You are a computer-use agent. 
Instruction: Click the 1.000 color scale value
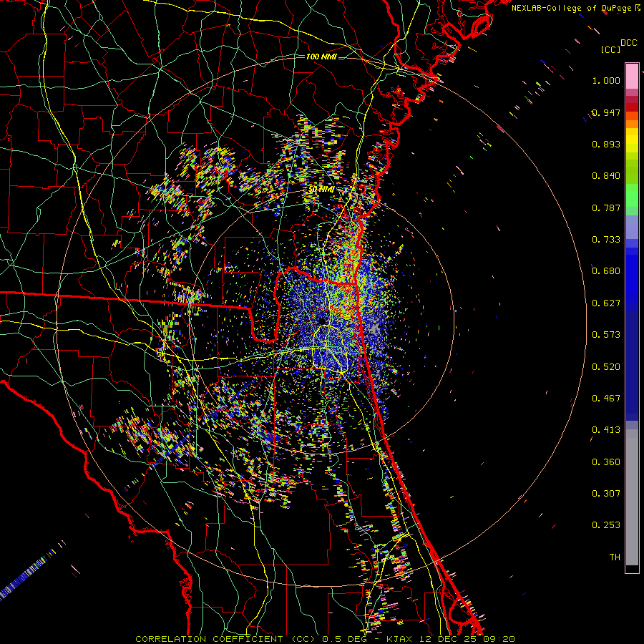point(606,80)
